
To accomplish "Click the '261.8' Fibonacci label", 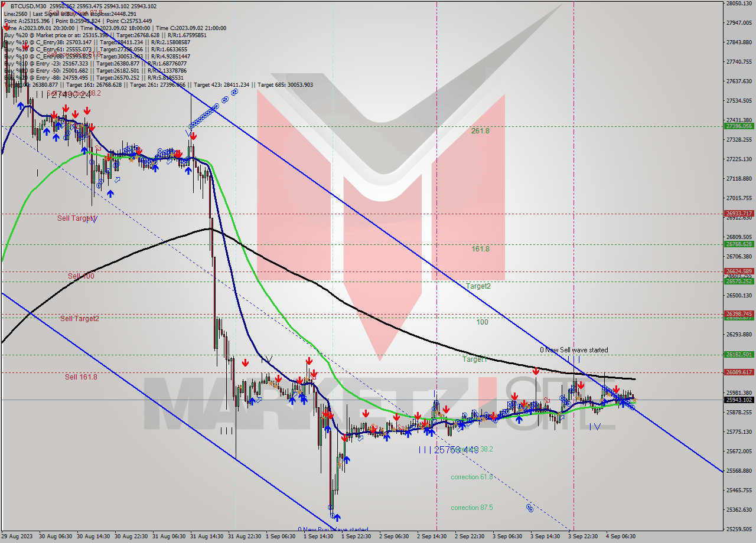I will [480, 131].
